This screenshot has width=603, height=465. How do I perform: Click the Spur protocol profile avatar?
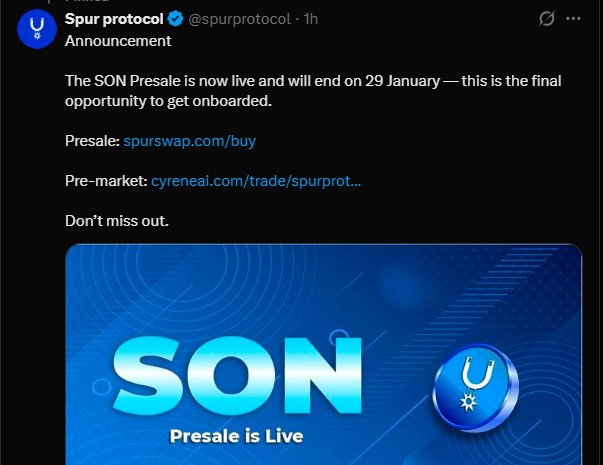36,33
